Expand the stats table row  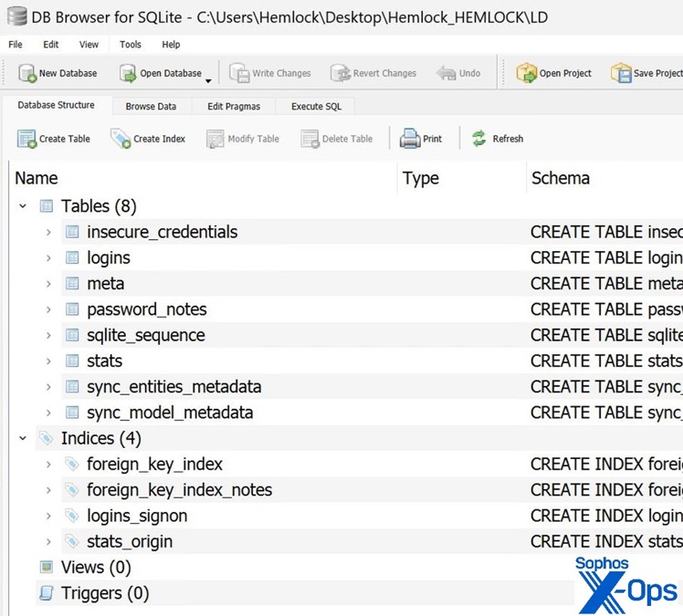48,360
